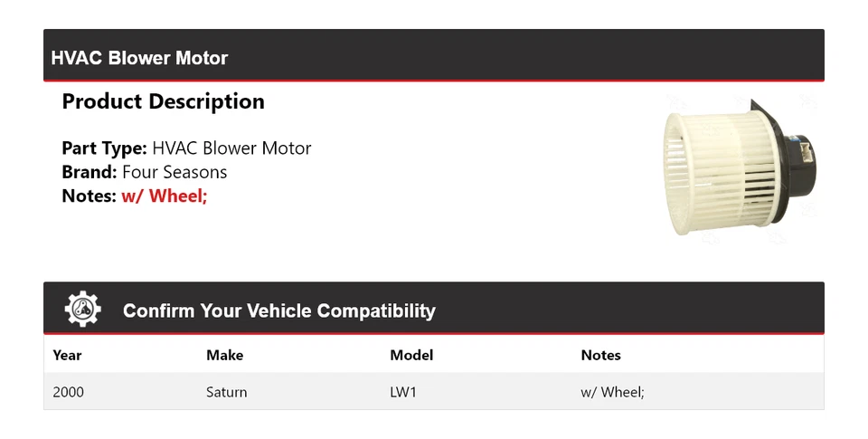Click the w/ Wheel; cell in the table row

pyautogui.click(x=612, y=392)
